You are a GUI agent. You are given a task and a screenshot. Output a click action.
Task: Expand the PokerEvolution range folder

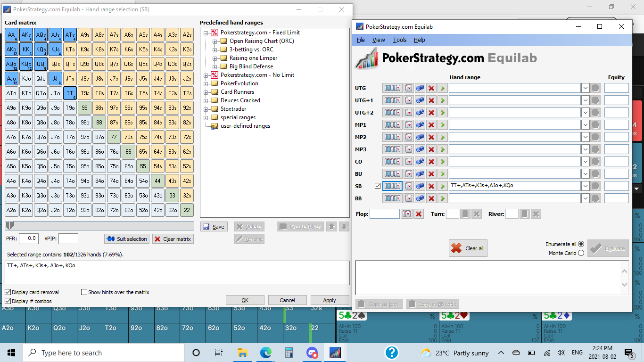[206, 83]
